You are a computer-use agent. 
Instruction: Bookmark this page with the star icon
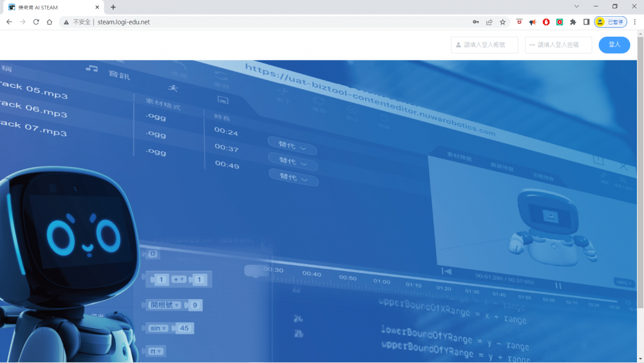503,22
